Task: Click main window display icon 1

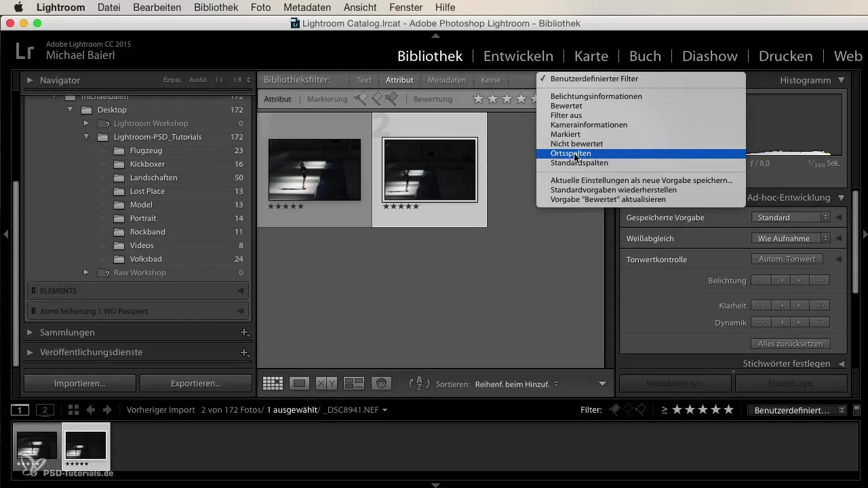Action: [20, 410]
